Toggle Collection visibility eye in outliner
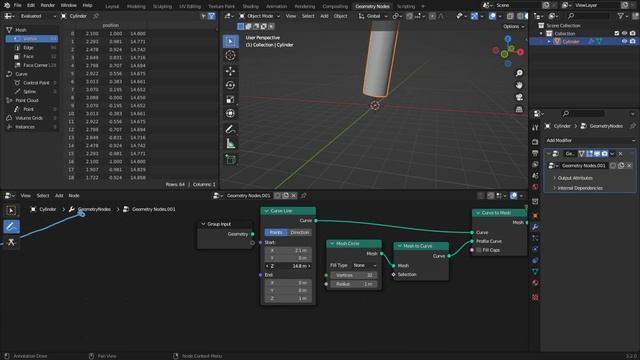Screen dimensions: 640x360 click(624, 33)
